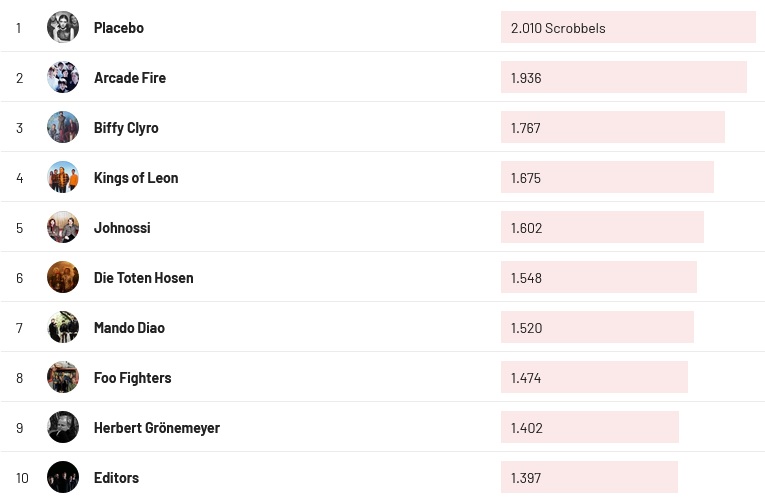Viewport: 765px width, 500px height.
Task: Open Herbert Grönemeyer artist link
Action: (x=157, y=428)
